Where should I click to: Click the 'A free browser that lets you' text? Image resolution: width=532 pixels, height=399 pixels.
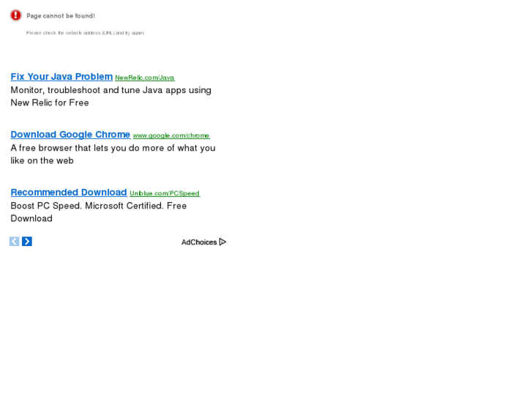click(x=113, y=148)
